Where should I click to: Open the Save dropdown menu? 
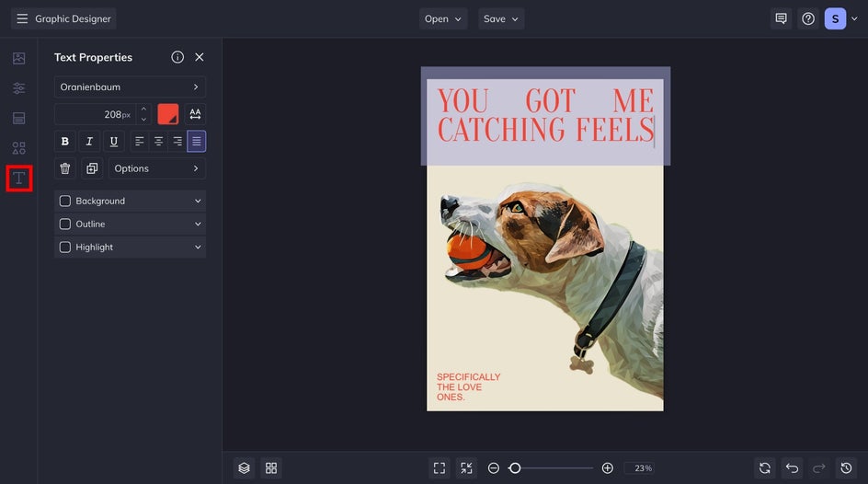click(501, 18)
